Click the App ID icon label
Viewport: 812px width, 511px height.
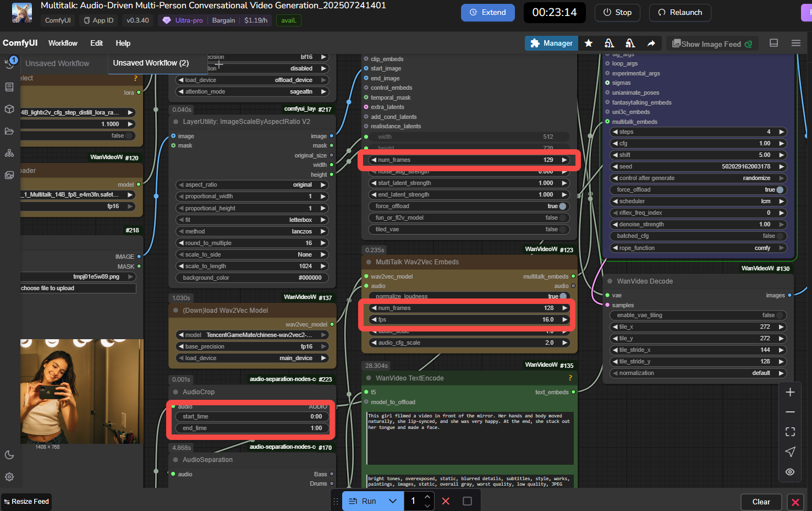pyautogui.click(x=98, y=20)
